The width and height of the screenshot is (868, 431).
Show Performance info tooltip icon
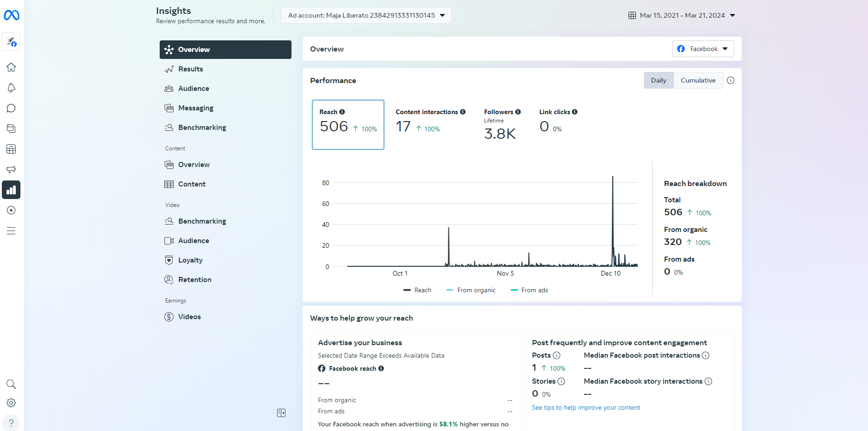tap(731, 80)
